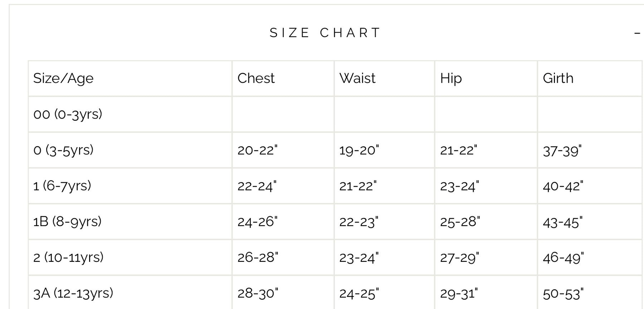Click the 0 (3-5yrs) size row label
This screenshot has height=309, width=644.
[x=63, y=150]
